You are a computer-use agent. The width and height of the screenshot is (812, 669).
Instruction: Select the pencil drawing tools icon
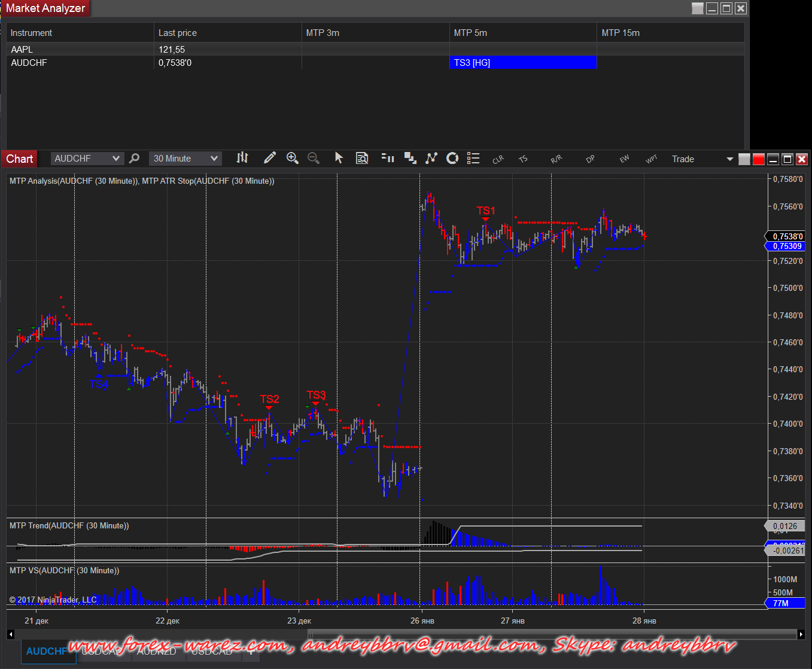[x=270, y=158]
